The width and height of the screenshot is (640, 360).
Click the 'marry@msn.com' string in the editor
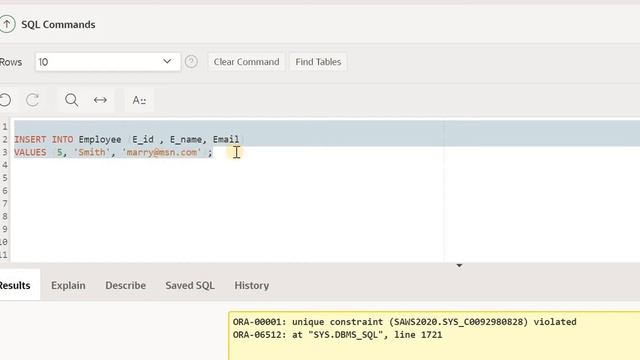tap(162, 152)
